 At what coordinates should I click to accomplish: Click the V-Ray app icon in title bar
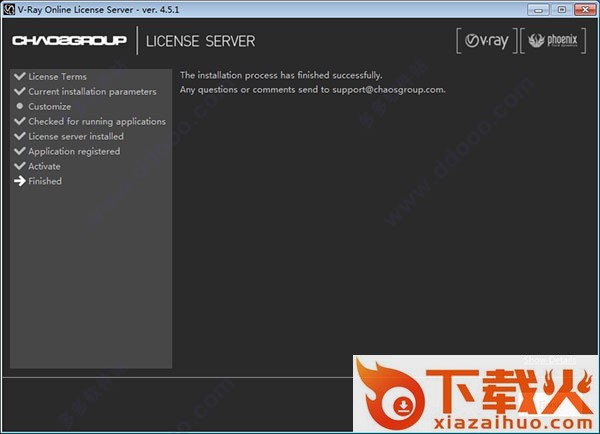point(9,9)
